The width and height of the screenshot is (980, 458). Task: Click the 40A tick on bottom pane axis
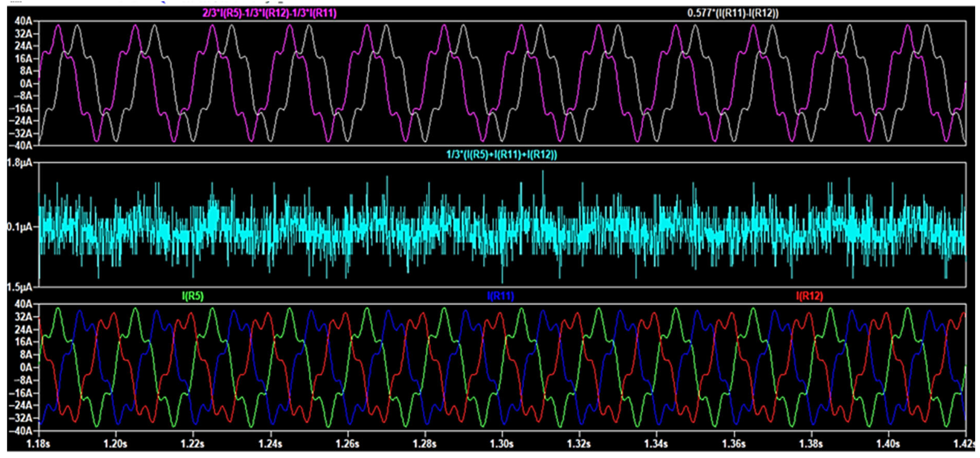point(24,304)
